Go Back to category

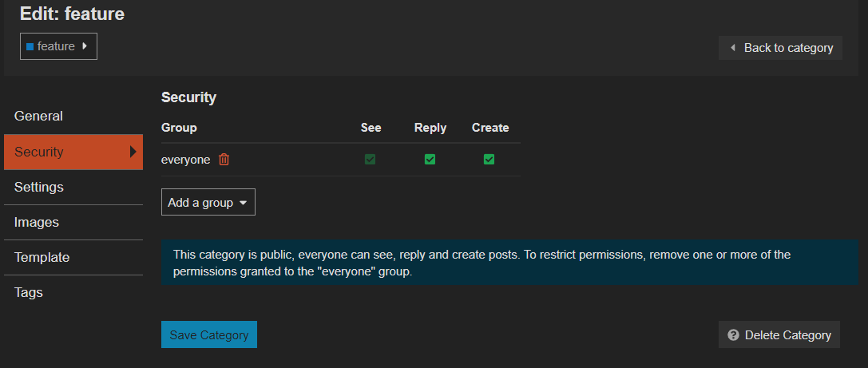pyautogui.click(x=780, y=48)
